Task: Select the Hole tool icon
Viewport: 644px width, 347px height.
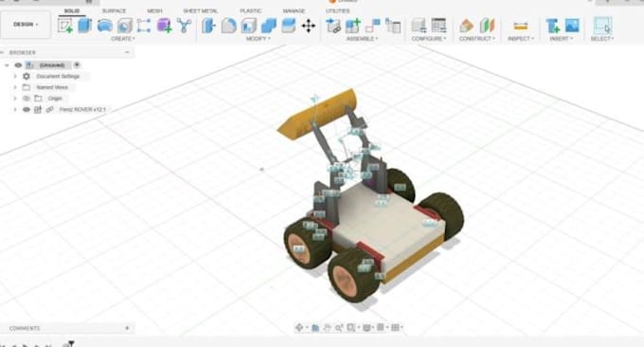Action: (x=124, y=26)
